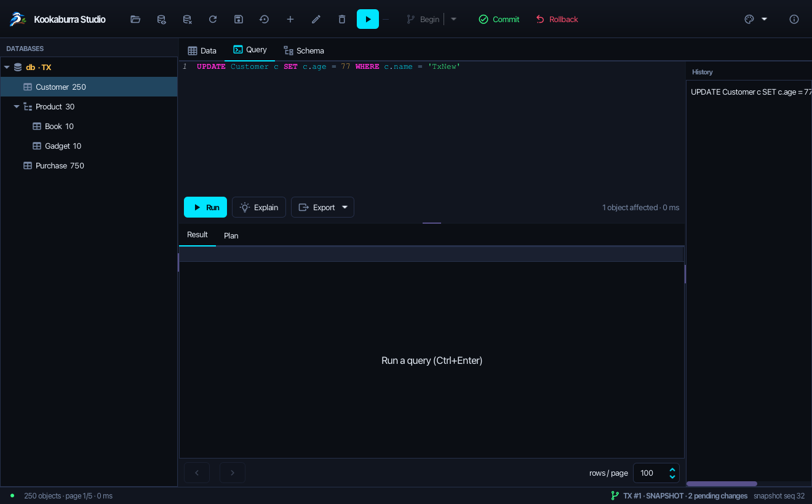Select the Book 10 table
The image size is (812, 504).
point(89,126)
